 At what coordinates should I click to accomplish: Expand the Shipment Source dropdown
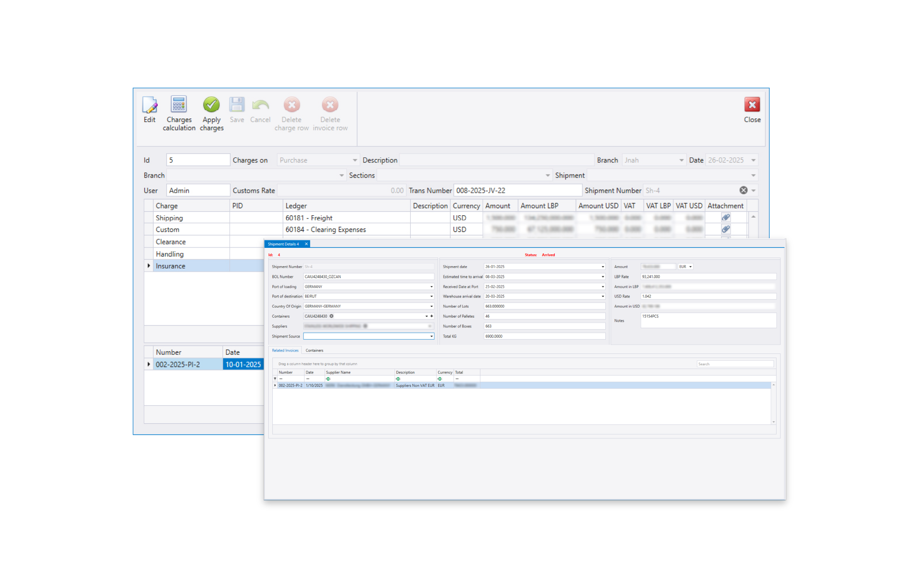pos(432,336)
